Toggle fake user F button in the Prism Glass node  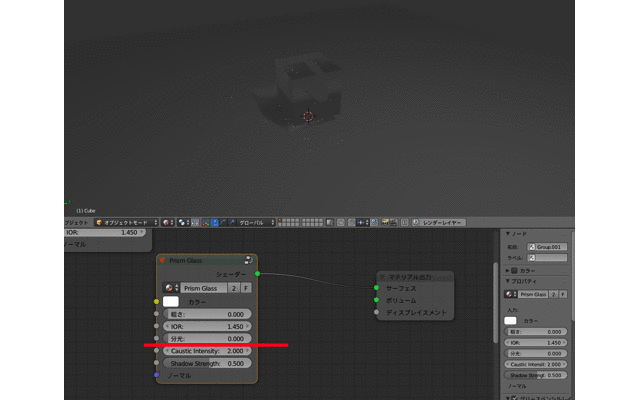tap(246, 288)
